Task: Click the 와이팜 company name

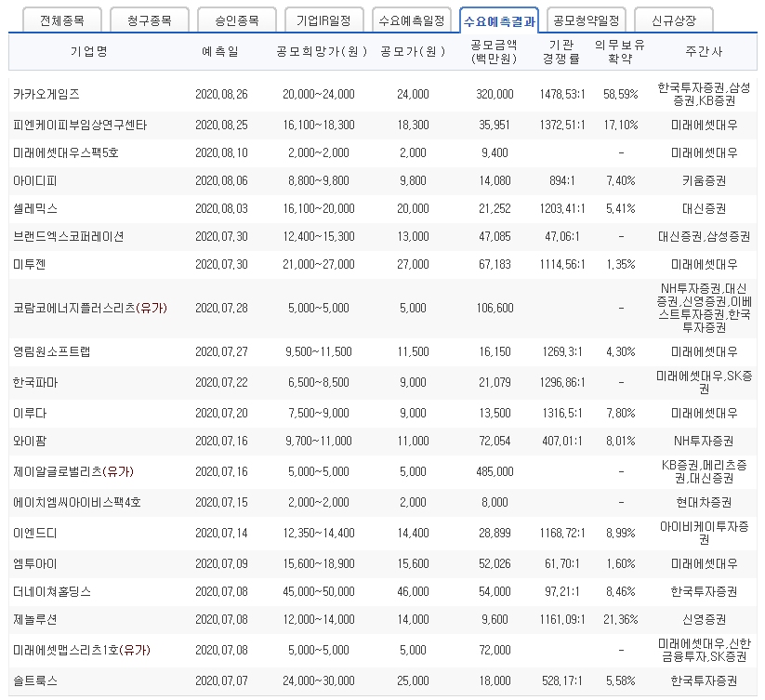Action: point(30,441)
